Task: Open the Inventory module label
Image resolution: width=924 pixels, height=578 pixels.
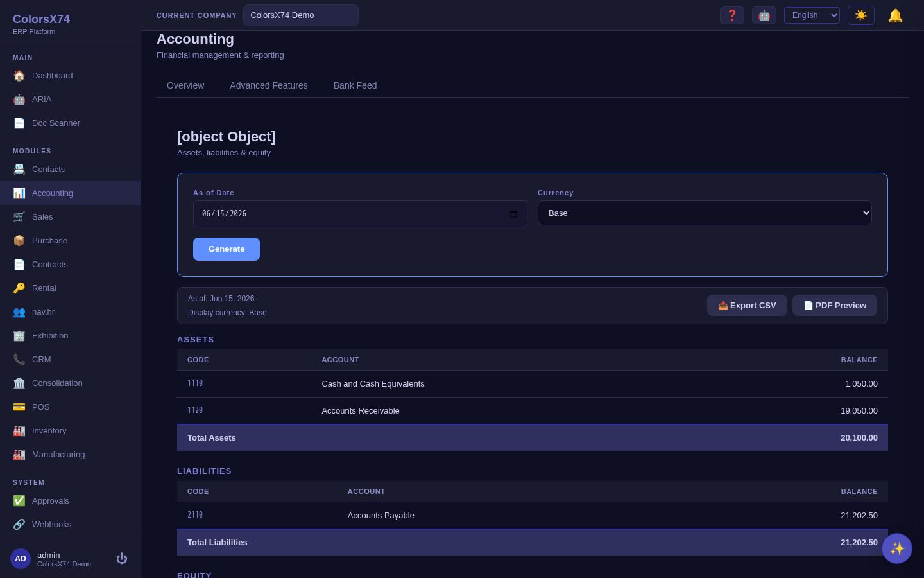Action: (49, 431)
